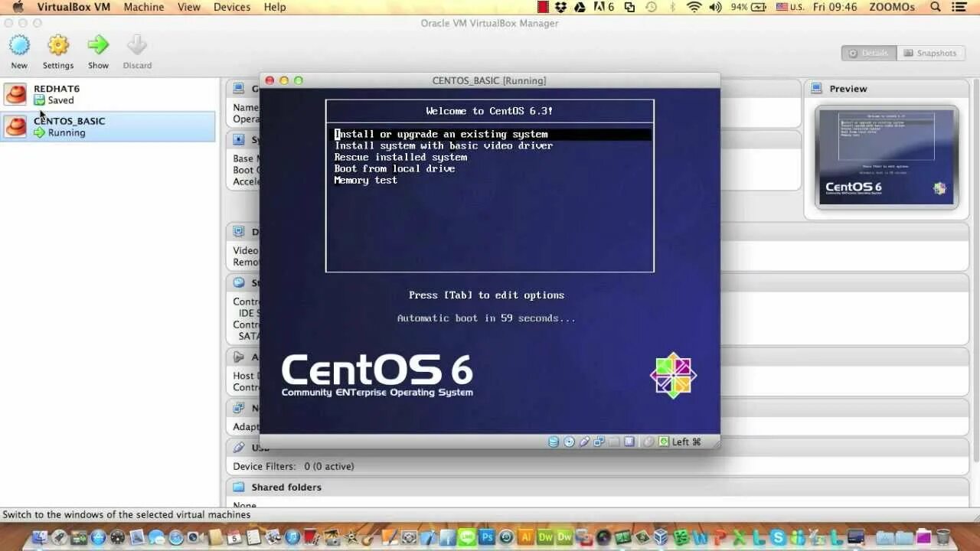Click the CentOS pinwheel logo in the VM

click(673, 375)
